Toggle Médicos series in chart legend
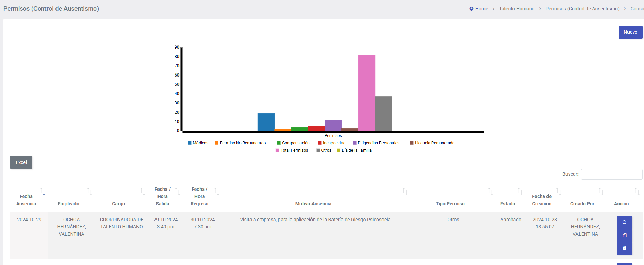Viewport: 644px width, 265px height. tap(198, 143)
